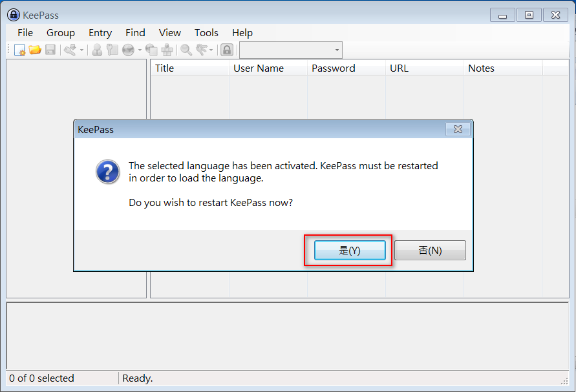Open the Help menu
The width and height of the screenshot is (576, 392).
[242, 33]
